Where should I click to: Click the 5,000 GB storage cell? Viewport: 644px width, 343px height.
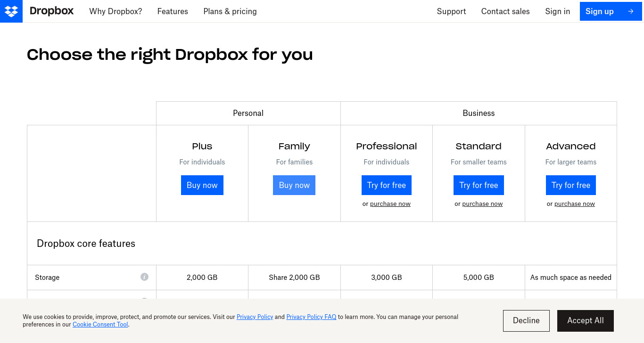coord(479,278)
